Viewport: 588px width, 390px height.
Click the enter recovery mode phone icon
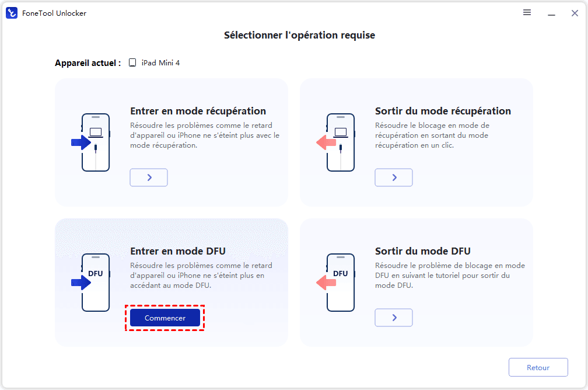pyautogui.click(x=95, y=142)
